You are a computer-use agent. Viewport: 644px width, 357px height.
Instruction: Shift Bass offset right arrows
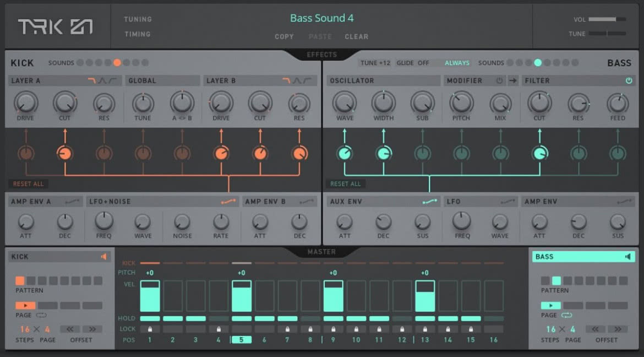click(618, 329)
